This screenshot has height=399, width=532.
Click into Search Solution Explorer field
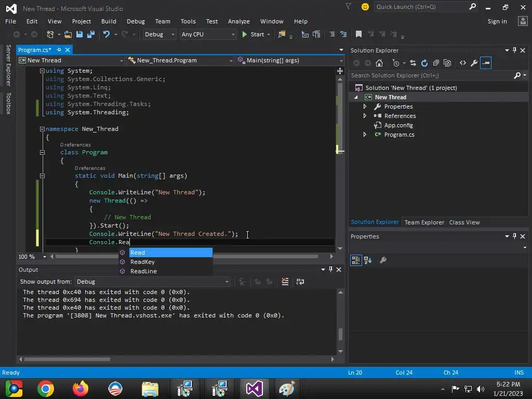pyautogui.click(x=431, y=75)
